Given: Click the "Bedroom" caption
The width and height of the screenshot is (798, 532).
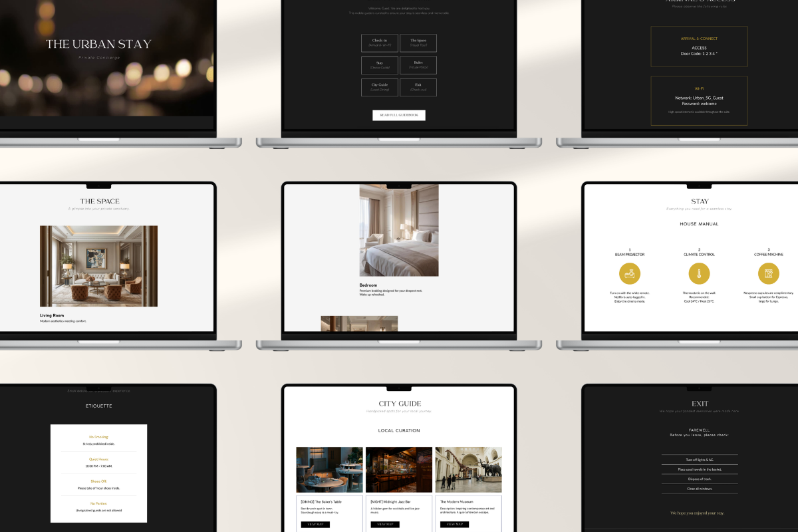Looking at the screenshot, I should [x=368, y=285].
